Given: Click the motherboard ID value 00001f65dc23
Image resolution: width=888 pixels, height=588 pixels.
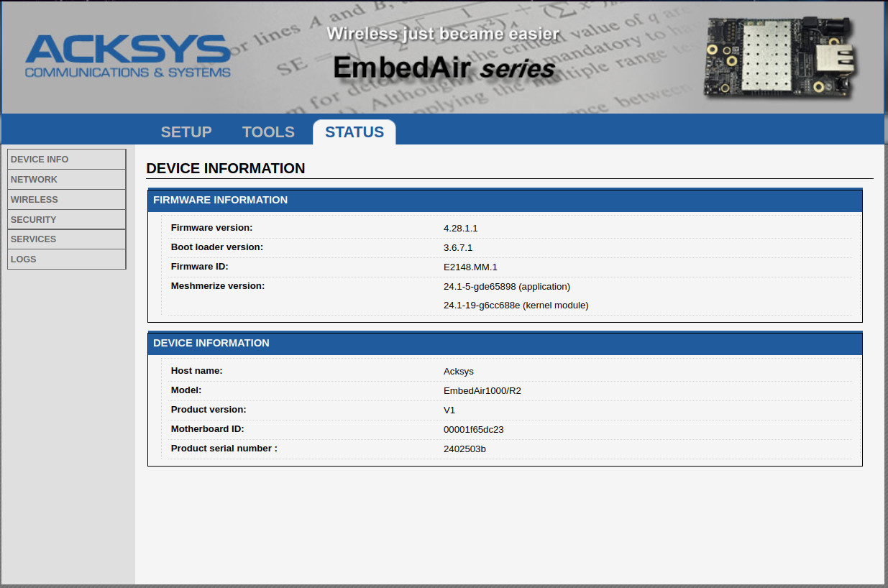Looking at the screenshot, I should pos(473,430).
